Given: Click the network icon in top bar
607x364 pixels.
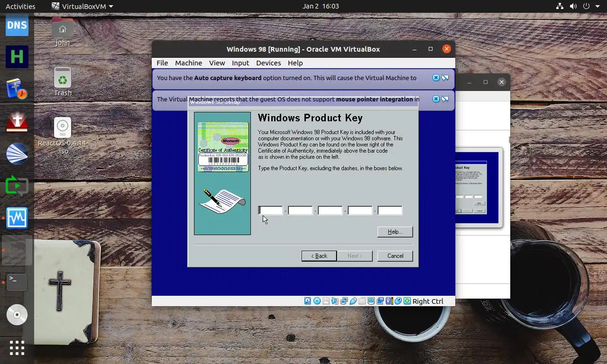Looking at the screenshot, I should (560, 6).
